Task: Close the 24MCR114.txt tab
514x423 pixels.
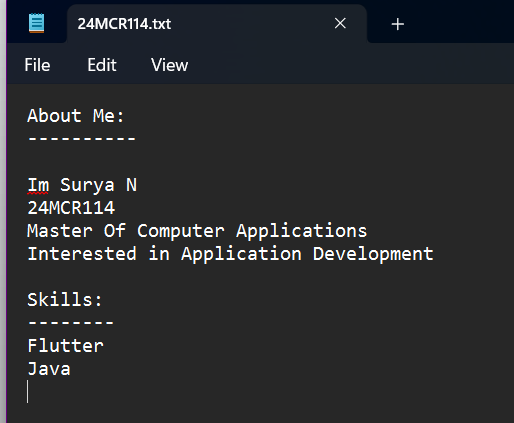Action: 340,23
